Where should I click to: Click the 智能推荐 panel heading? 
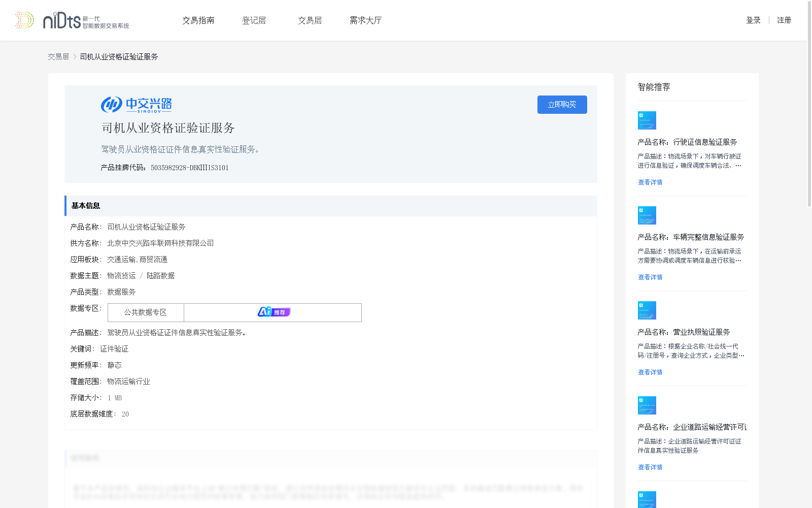click(x=654, y=87)
